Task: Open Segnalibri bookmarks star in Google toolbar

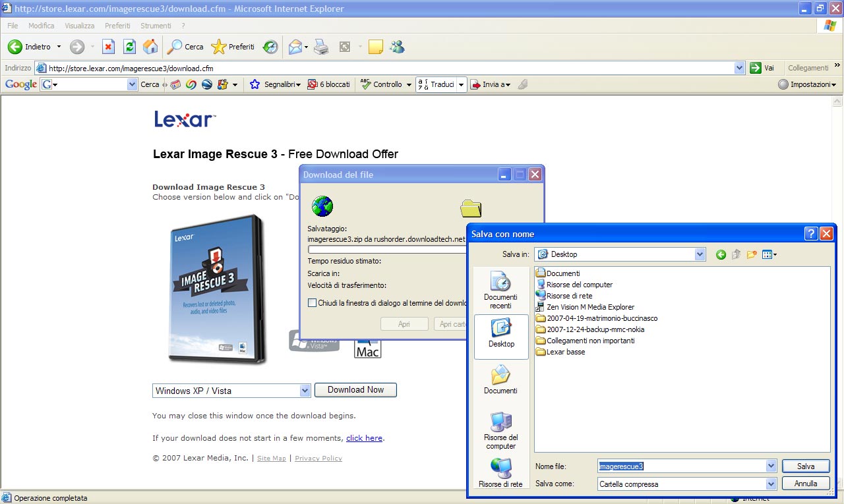Action: click(x=255, y=84)
